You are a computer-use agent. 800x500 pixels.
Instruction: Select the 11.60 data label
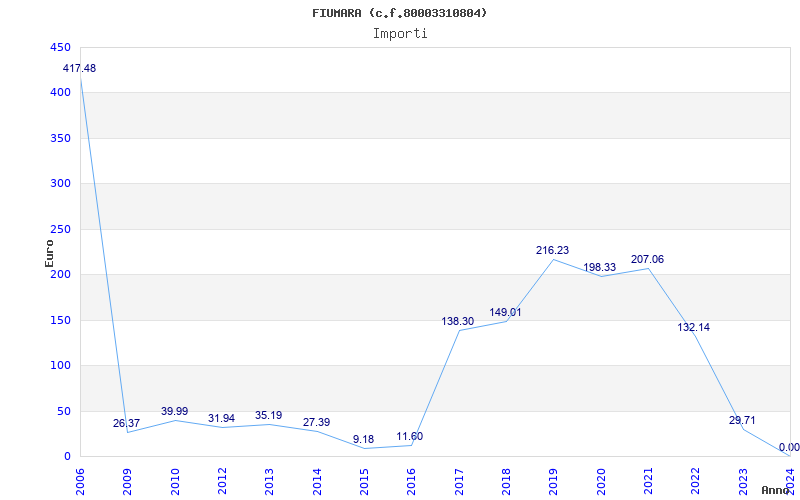coord(410,437)
